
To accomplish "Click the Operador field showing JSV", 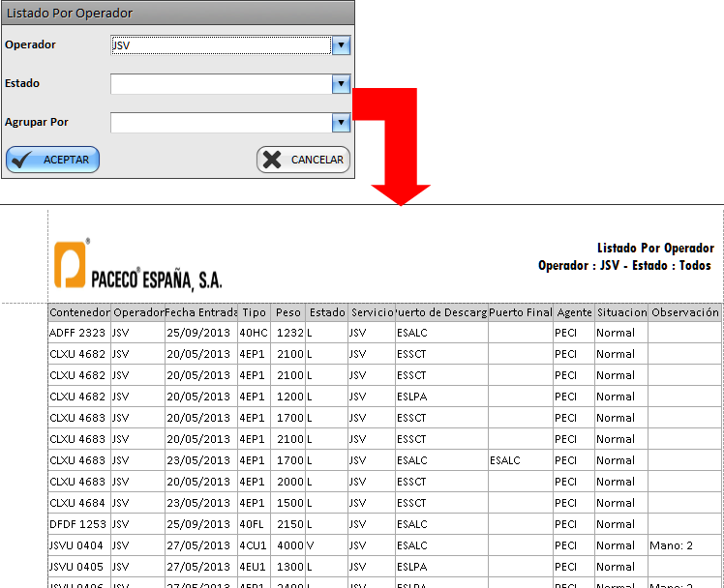I will (221, 45).
